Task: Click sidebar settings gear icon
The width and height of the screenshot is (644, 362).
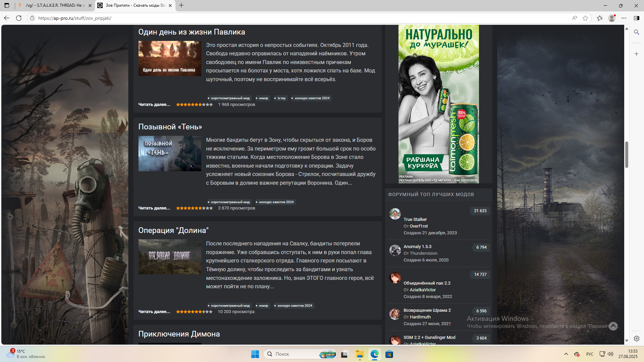Action: 636,339
